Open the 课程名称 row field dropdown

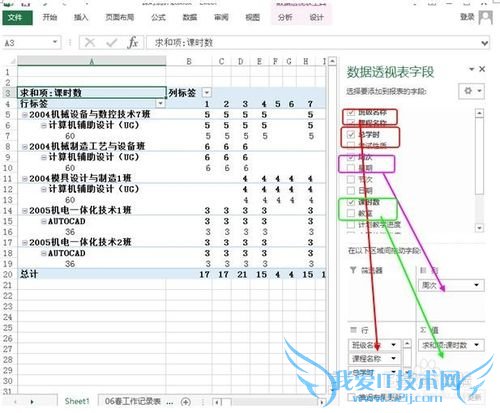(x=394, y=359)
